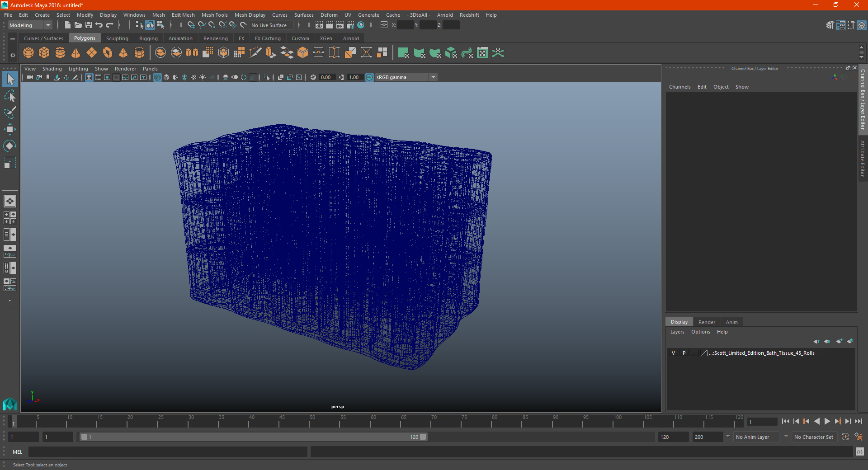This screenshot has height=470, width=868.
Task: Create a polygon plane from the shelf
Action: [x=92, y=53]
